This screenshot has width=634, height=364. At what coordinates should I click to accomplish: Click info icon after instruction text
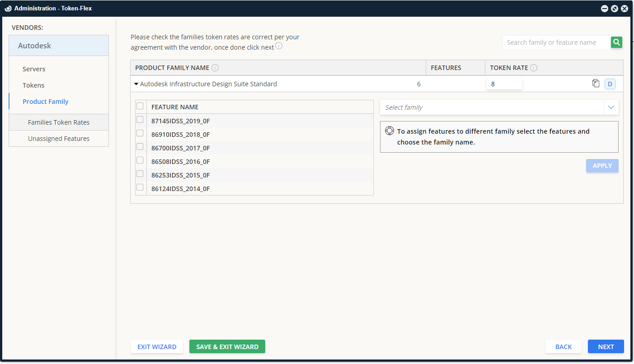click(x=279, y=46)
